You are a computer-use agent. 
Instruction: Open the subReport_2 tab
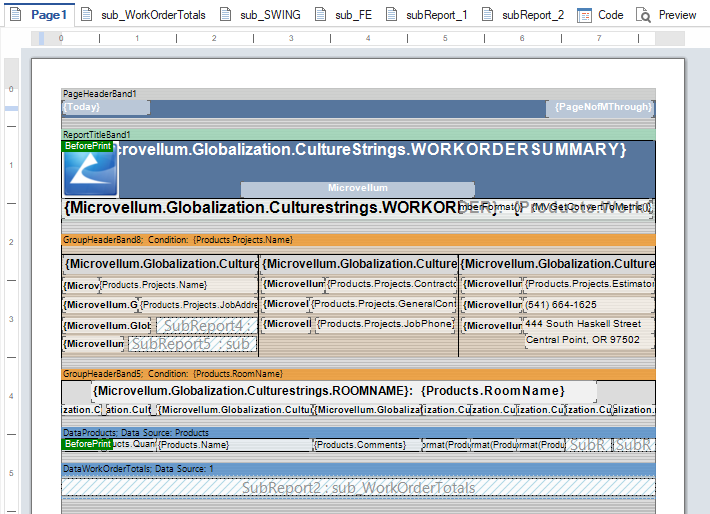click(x=523, y=15)
